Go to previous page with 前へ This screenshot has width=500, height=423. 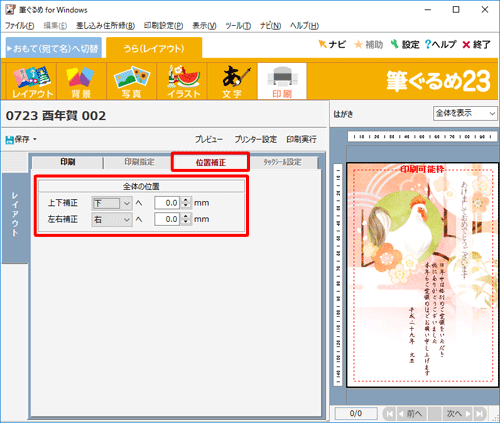(x=411, y=414)
